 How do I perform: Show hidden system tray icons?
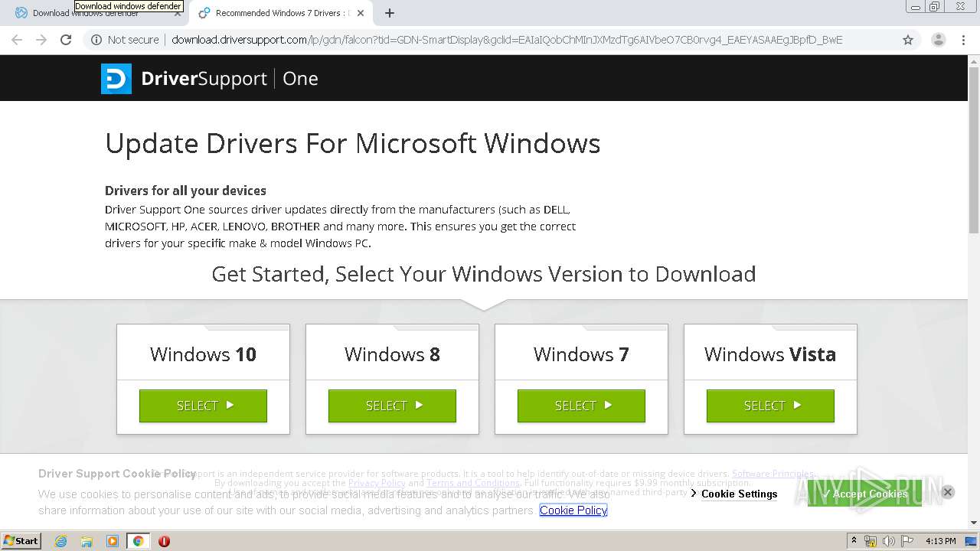coord(854,541)
